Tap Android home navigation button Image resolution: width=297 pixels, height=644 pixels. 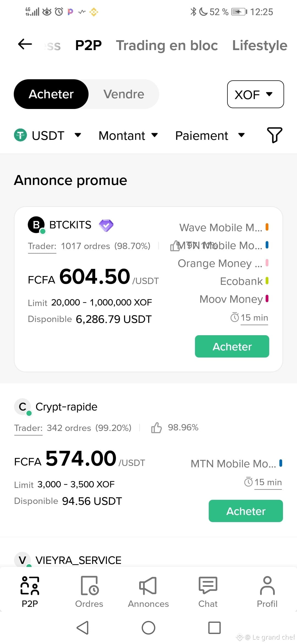coord(148,628)
